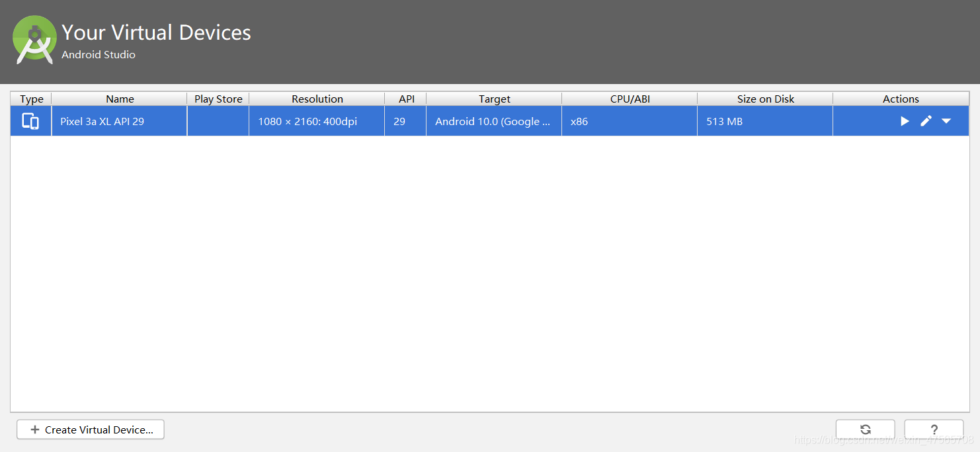Click the 1080 × 2160: 400dpi resolution cell
The image size is (980, 452).
click(x=317, y=121)
